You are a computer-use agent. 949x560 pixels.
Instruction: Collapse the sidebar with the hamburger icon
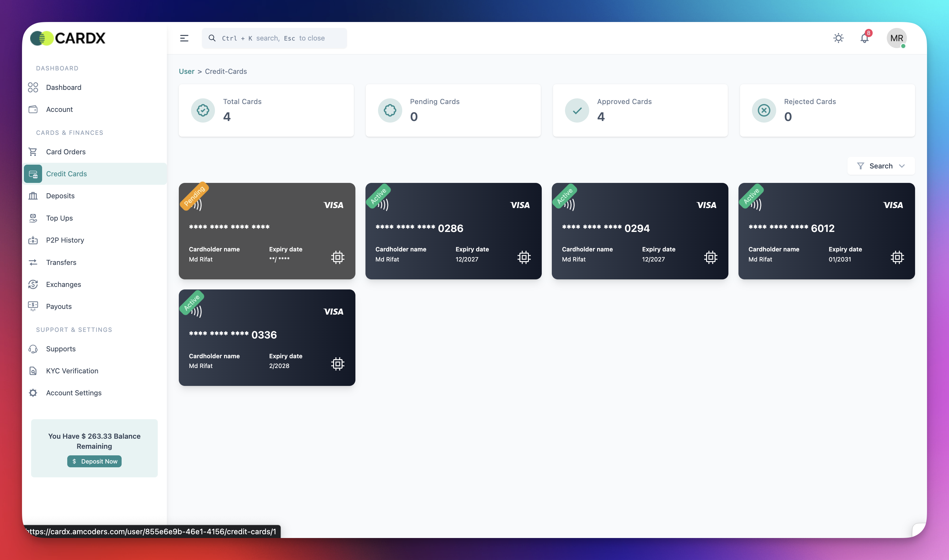(x=184, y=38)
